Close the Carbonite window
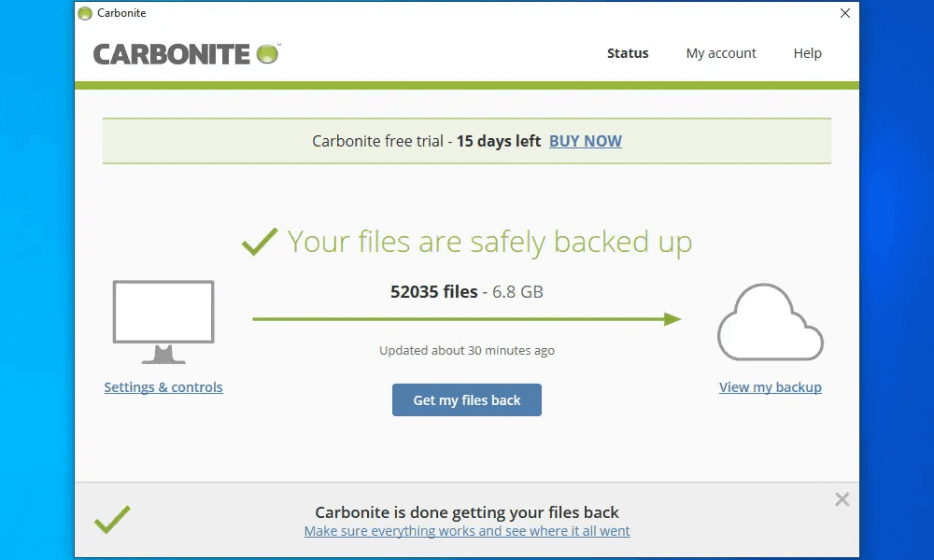Viewport: 934px width, 560px height. point(844,13)
